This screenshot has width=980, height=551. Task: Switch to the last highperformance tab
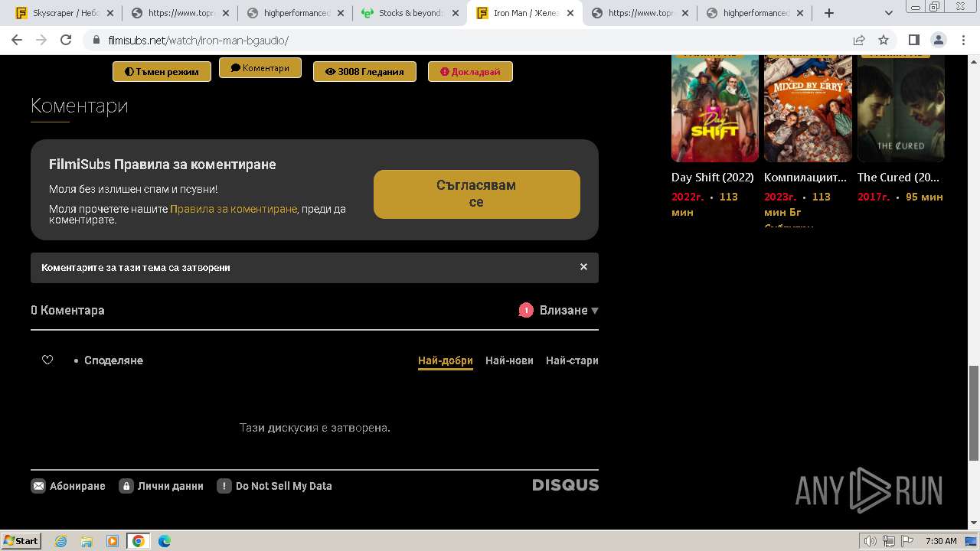coord(754,13)
